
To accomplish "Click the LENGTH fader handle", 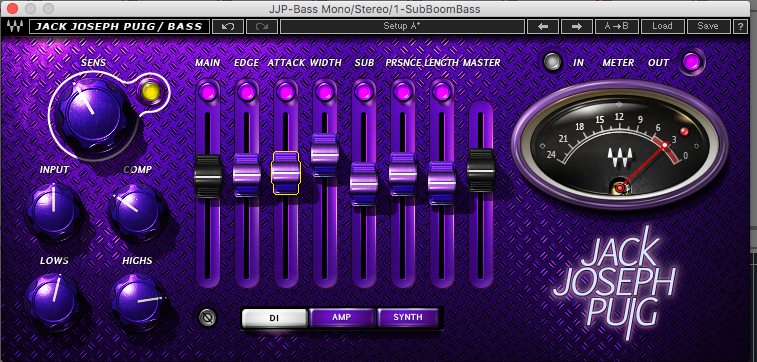I will [x=442, y=182].
